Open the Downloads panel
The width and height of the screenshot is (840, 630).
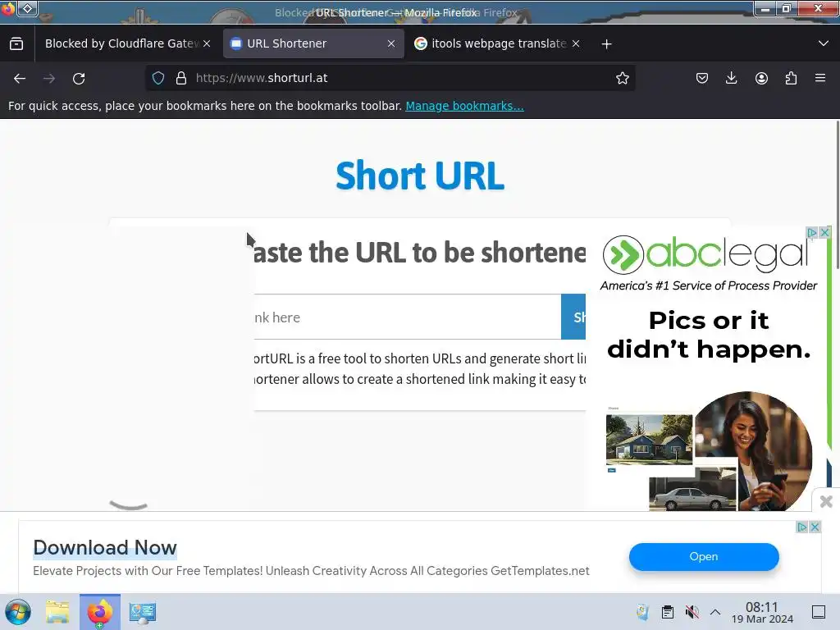pos(731,78)
